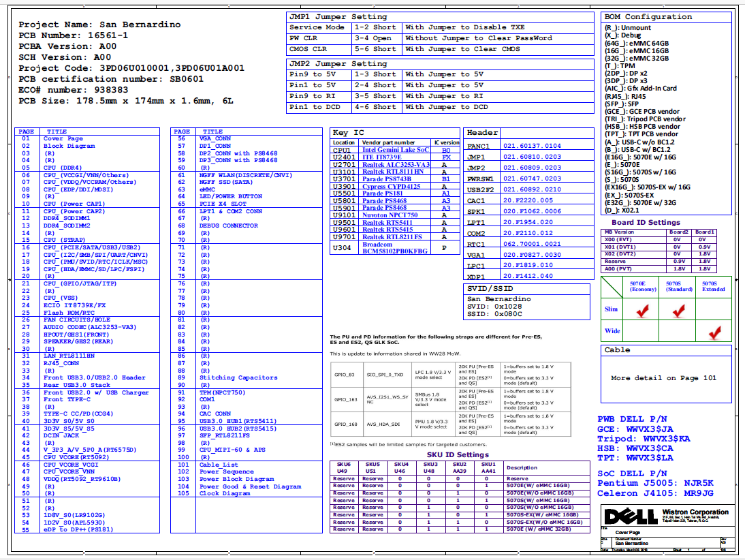Screen dimensions: 745x560
Task: Select the 'Service Mode' jumper row label
Action: point(317,27)
